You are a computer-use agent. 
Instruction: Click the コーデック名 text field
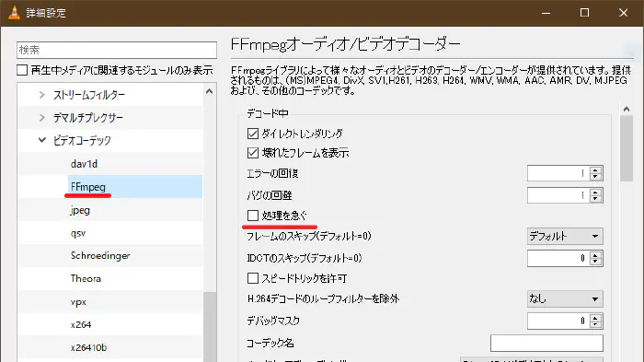[x=546, y=343]
